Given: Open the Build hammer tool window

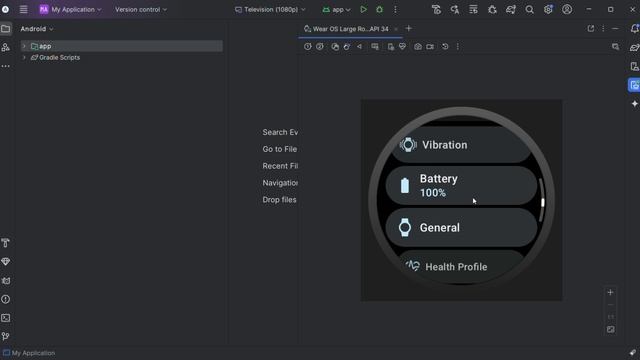Looking at the screenshot, I should tap(6, 243).
